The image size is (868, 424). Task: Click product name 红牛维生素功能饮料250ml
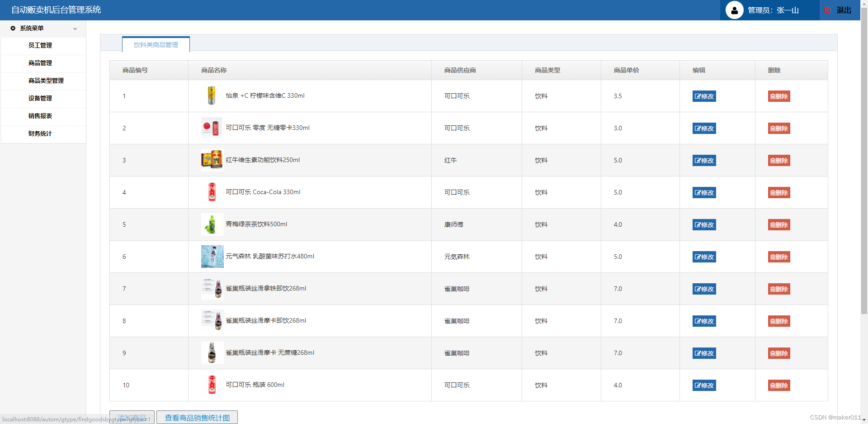(263, 160)
